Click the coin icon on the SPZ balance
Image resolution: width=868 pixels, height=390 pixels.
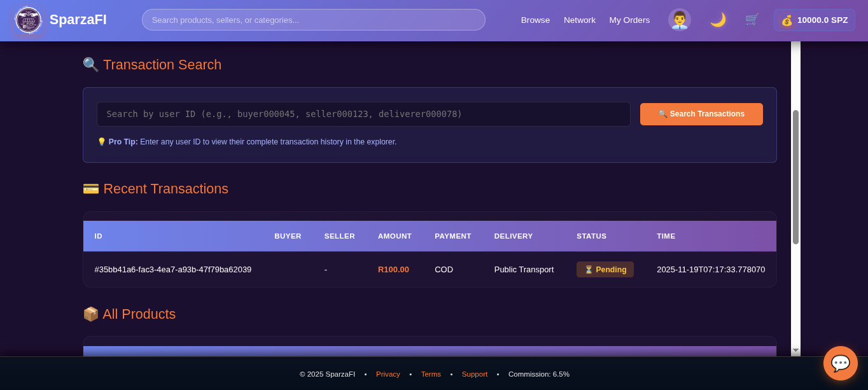coord(787,20)
